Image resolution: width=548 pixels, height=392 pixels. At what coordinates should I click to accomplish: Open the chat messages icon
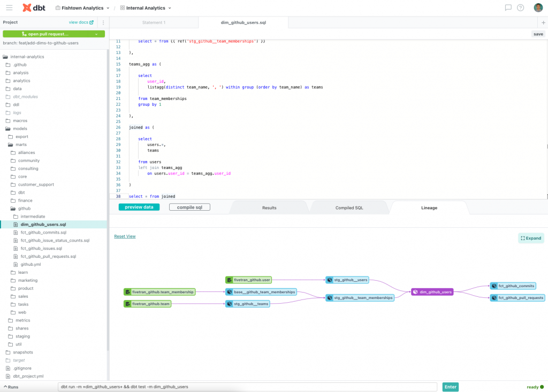tap(508, 7)
